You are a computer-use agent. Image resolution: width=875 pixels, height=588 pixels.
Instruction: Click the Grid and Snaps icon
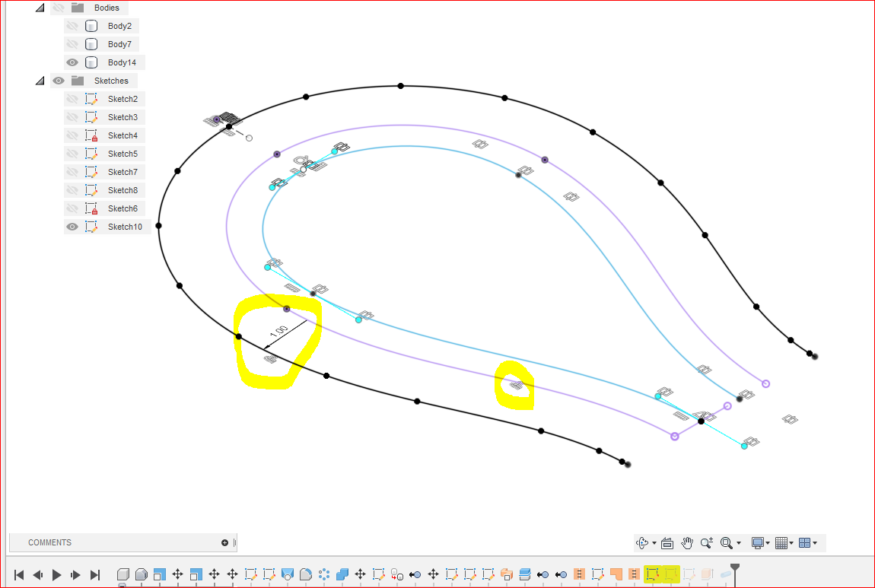[x=781, y=543]
